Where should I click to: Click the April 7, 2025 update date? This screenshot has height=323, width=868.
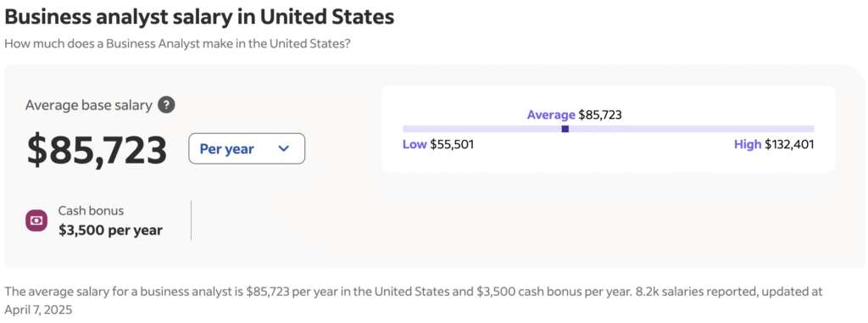coord(38,309)
